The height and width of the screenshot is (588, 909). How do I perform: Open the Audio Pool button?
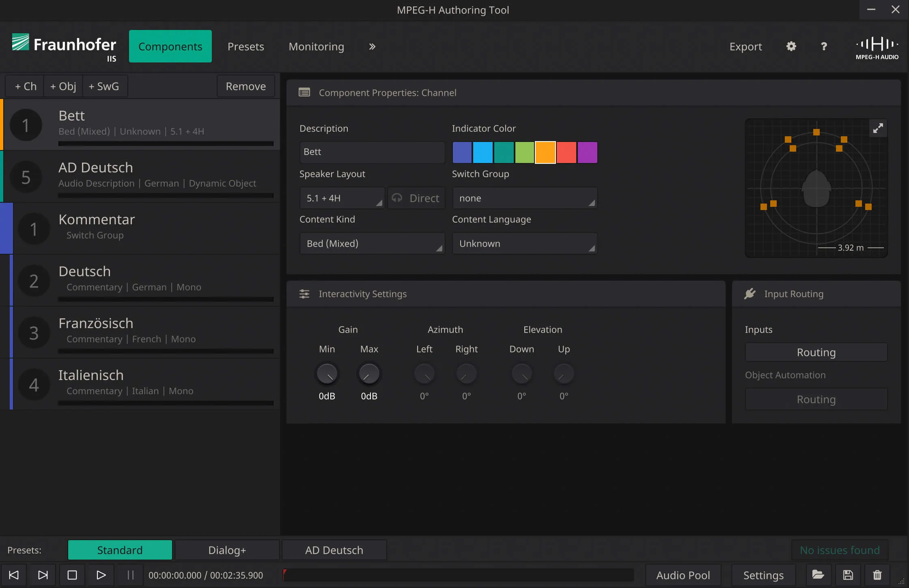tap(683, 575)
